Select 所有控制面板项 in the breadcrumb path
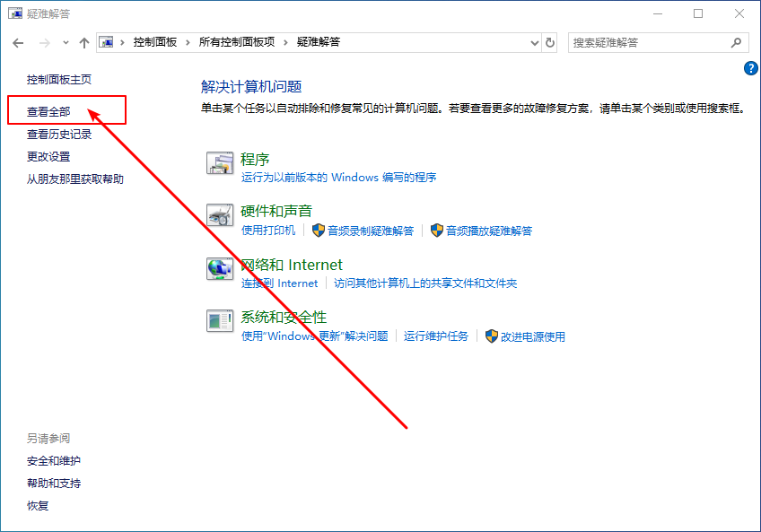Image resolution: width=761 pixels, height=532 pixels. coord(237,42)
